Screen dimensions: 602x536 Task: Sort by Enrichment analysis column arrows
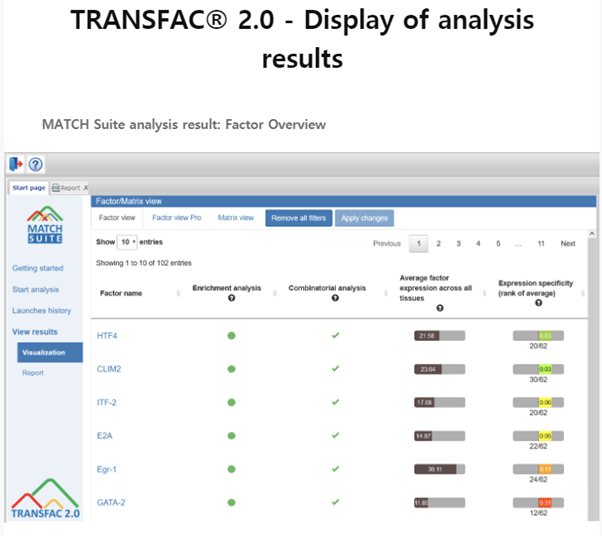coord(275,293)
